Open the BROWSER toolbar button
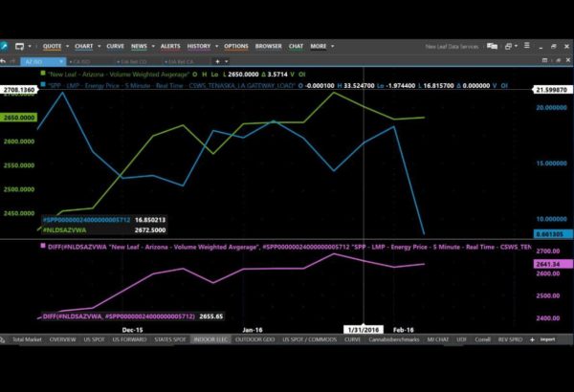The image size is (574, 392). pos(268,46)
